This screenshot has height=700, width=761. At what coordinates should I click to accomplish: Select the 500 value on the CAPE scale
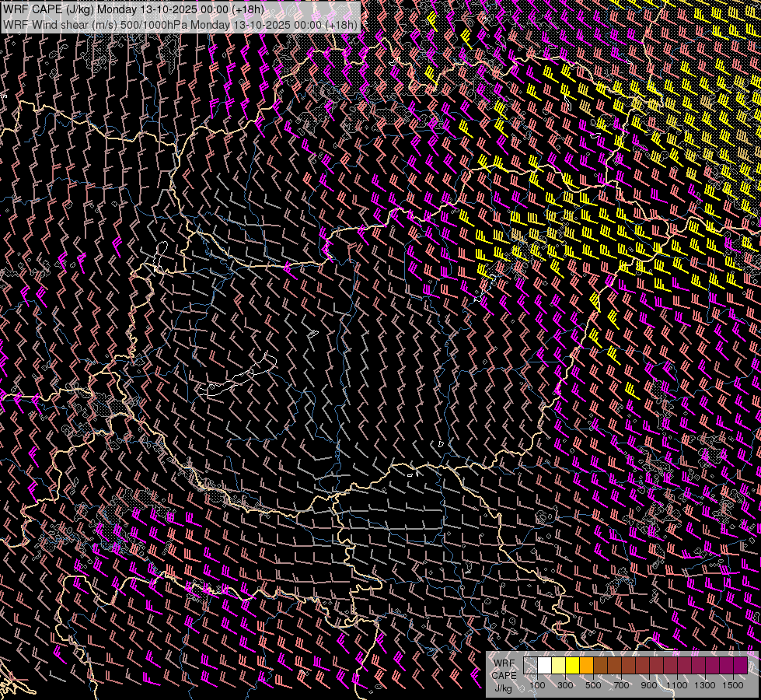pyautogui.click(x=593, y=685)
